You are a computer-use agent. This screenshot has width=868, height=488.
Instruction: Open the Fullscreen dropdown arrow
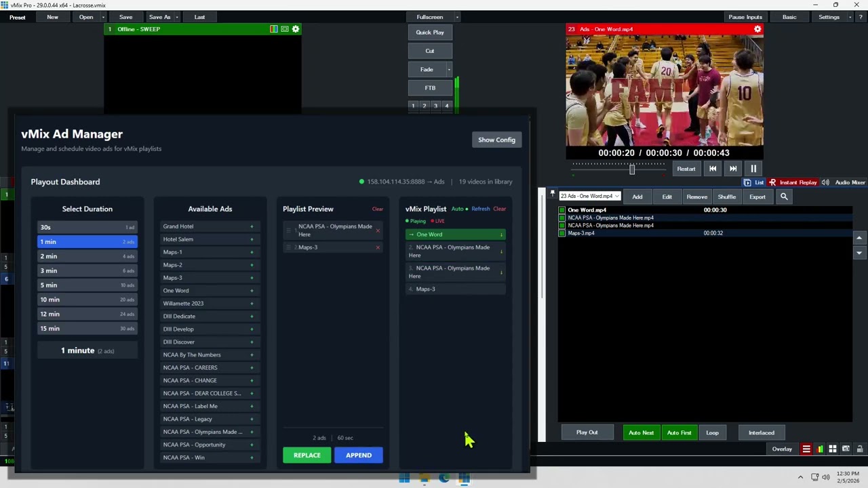457,17
